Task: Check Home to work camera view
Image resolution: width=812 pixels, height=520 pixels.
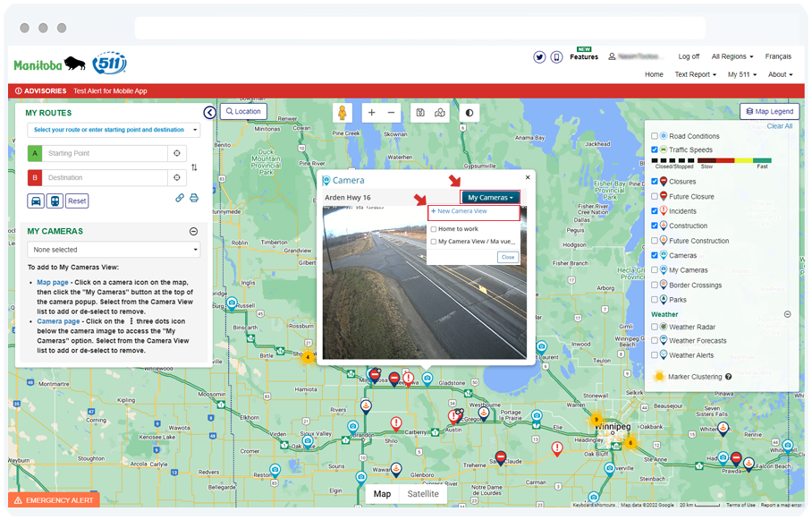Action: (x=434, y=229)
